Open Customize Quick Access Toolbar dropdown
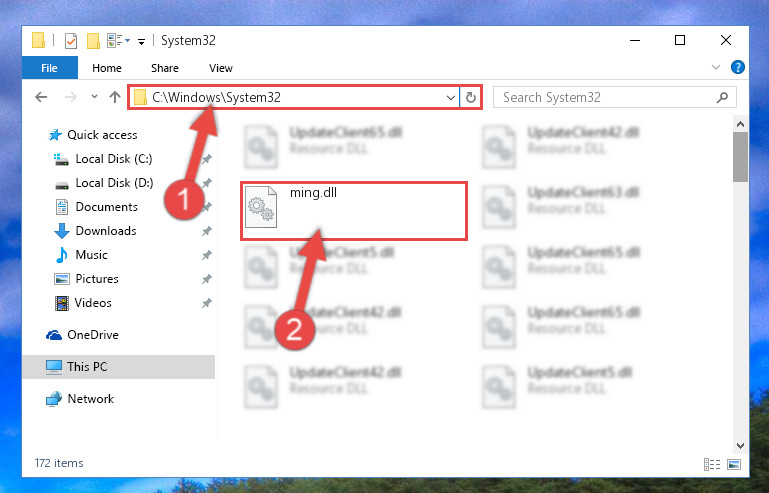The height and width of the screenshot is (493, 769). (141, 41)
